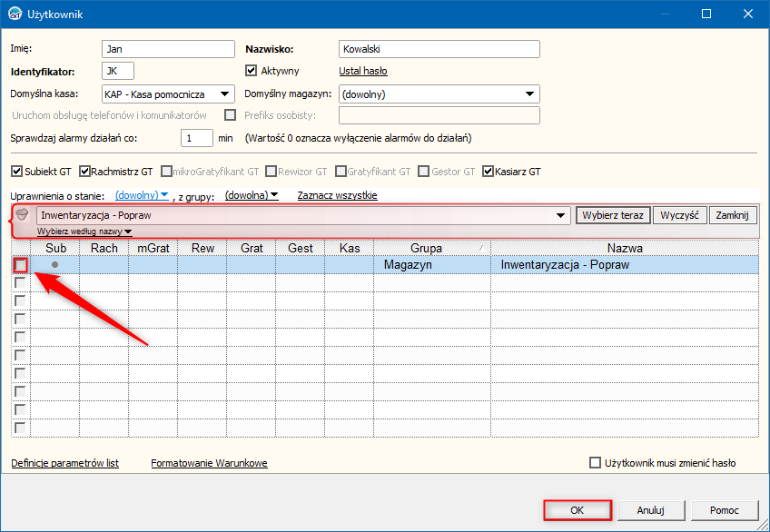Check the mikroGratyfikant GT checkbox
The height and width of the screenshot is (532, 770).
pos(166,172)
